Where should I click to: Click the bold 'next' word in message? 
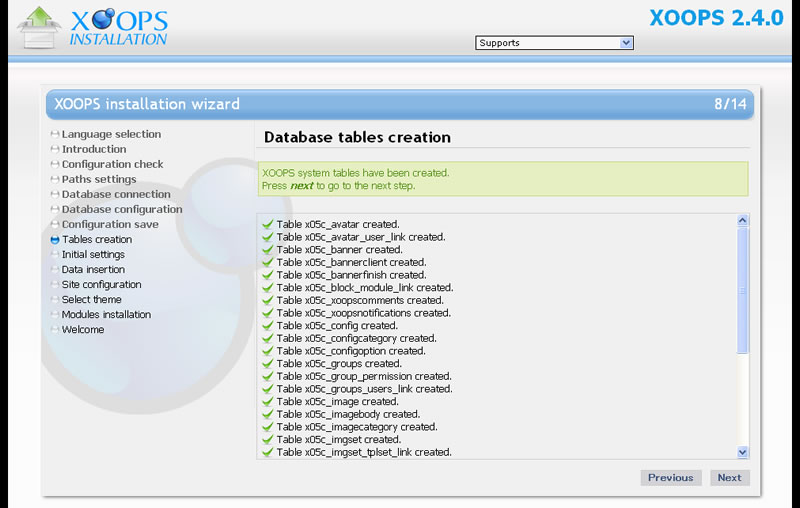302,186
